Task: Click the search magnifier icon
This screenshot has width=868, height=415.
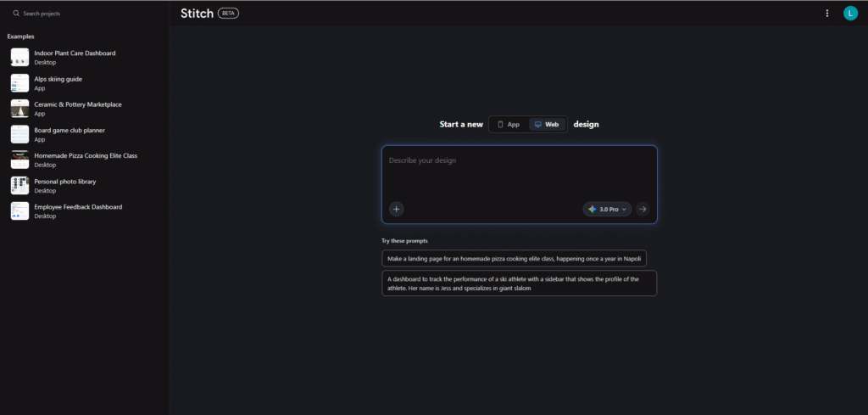Action: coord(16,14)
